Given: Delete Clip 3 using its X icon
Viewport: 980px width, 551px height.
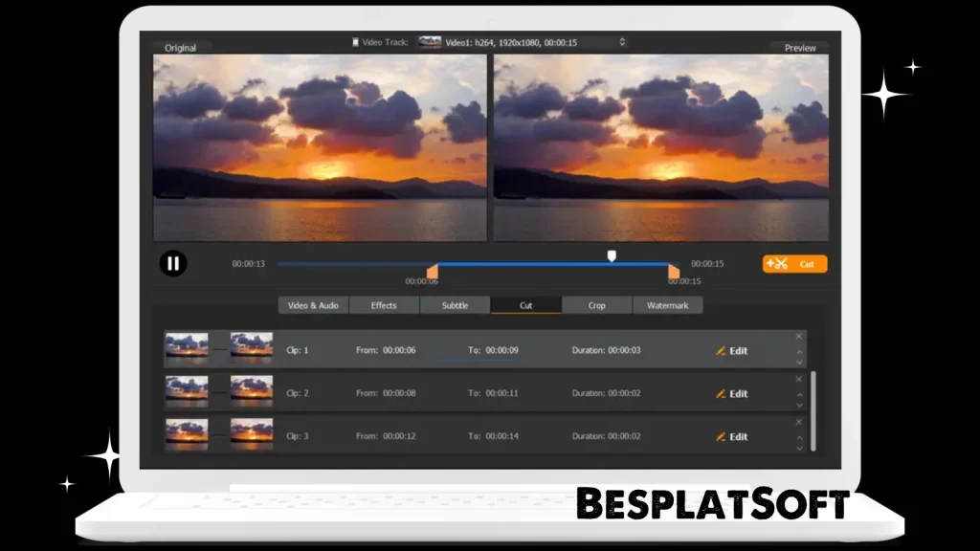Looking at the screenshot, I should 799,422.
